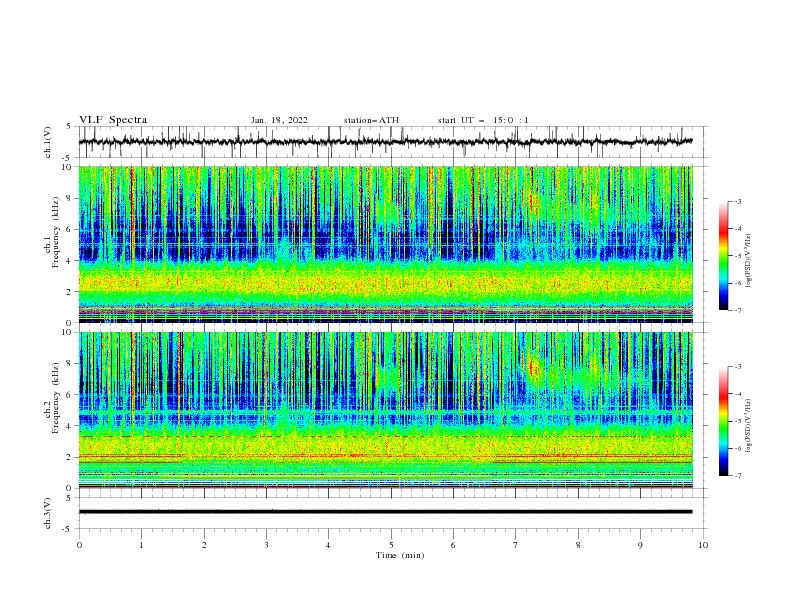Screen dimensions: 792x612
Task: Click the date 'Jan. 18, 2022'
Action: 279,120
